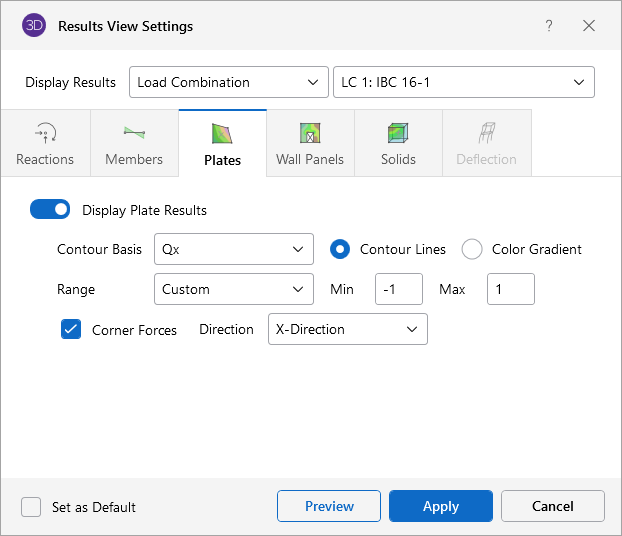This screenshot has width=622, height=536.
Task: Click the Wall Panels icon
Action: [310, 133]
